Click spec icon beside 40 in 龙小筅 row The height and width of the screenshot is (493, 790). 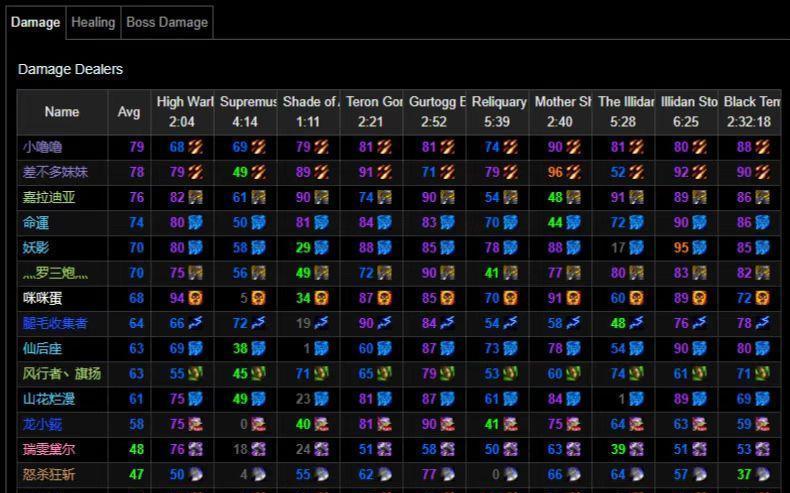[x=321, y=424]
